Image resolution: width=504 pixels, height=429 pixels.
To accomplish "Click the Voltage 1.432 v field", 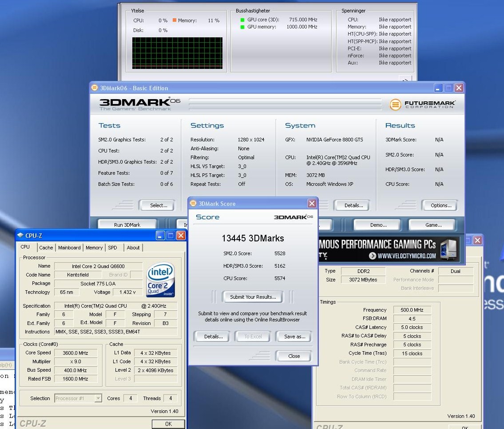I will click(x=127, y=292).
